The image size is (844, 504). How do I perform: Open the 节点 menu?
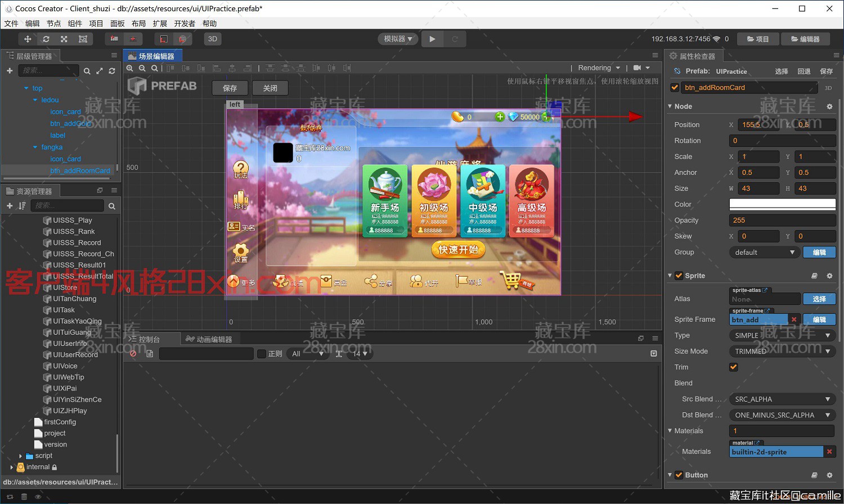pyautogui.click(x=54, y=24)
